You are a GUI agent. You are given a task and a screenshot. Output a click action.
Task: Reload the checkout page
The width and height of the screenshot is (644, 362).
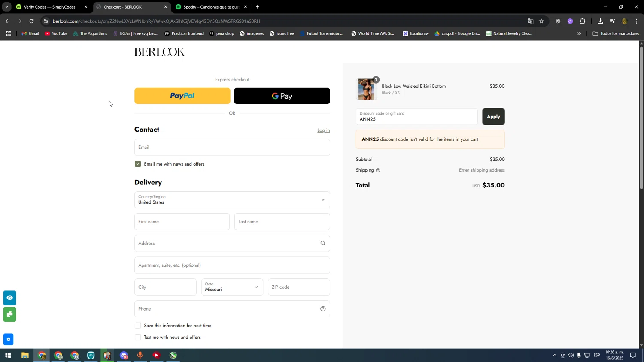coord(31,21)
